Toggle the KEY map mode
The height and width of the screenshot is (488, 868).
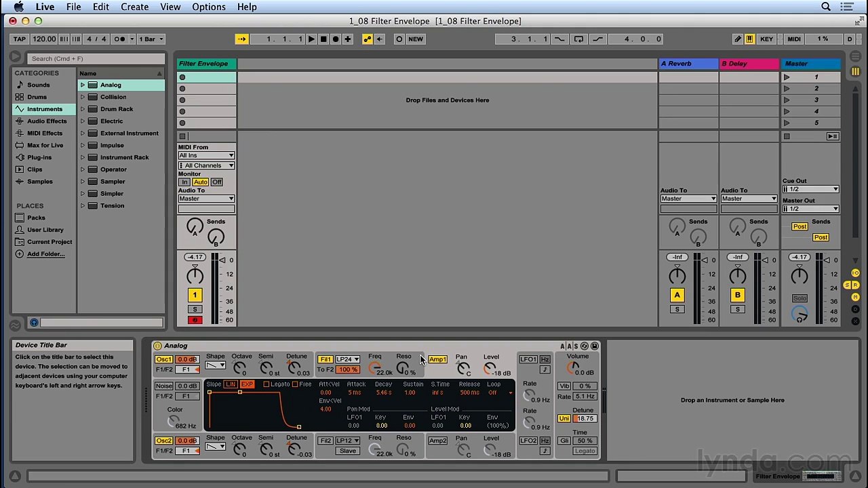tap(766, 39)
